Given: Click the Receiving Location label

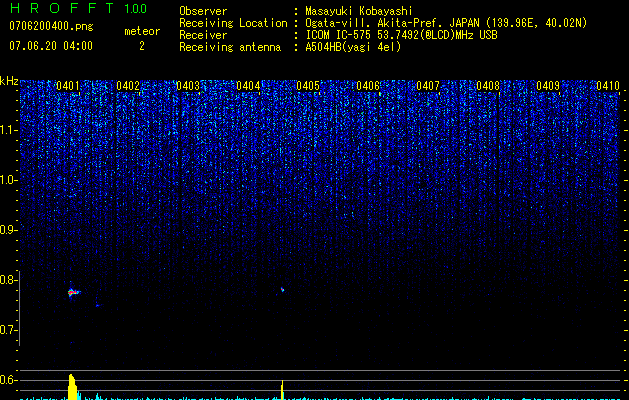Looking at the screenshot, I should click(x=233, y=23).
